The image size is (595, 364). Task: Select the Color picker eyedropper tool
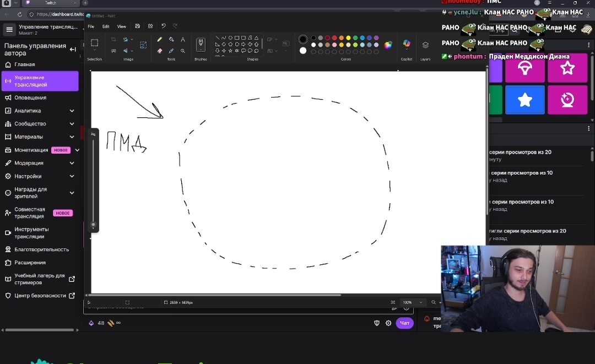tap(171, 51)
